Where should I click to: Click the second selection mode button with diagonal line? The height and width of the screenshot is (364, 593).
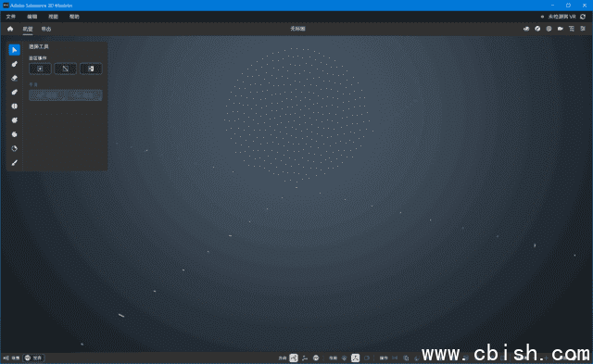click(66, 69)
